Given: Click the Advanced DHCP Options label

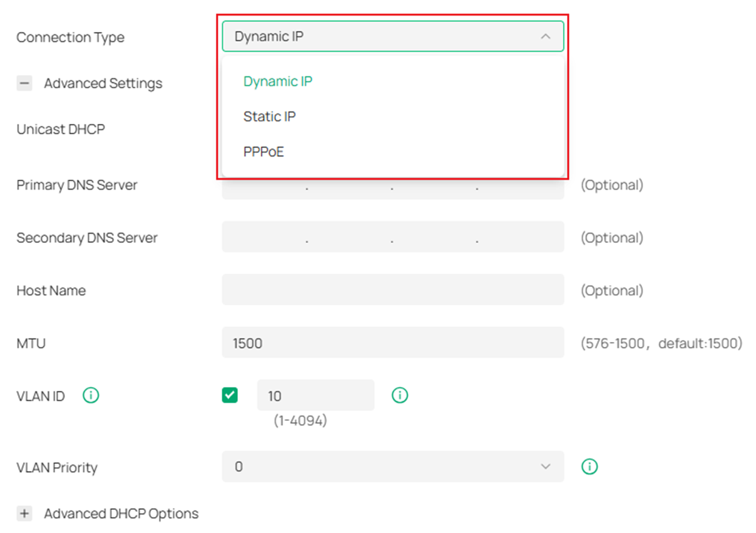Looking at the screenshot, I should tap(121, 513).
